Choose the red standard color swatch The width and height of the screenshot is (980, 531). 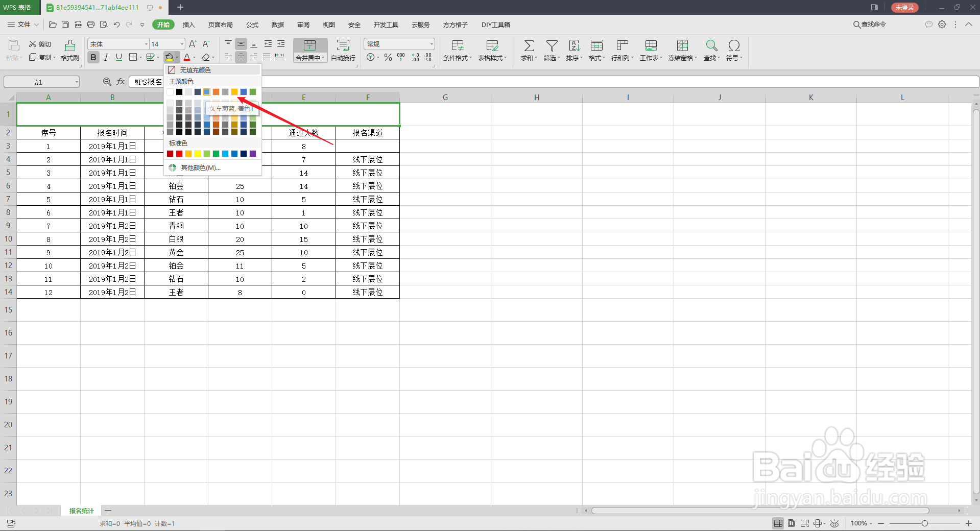179,154
